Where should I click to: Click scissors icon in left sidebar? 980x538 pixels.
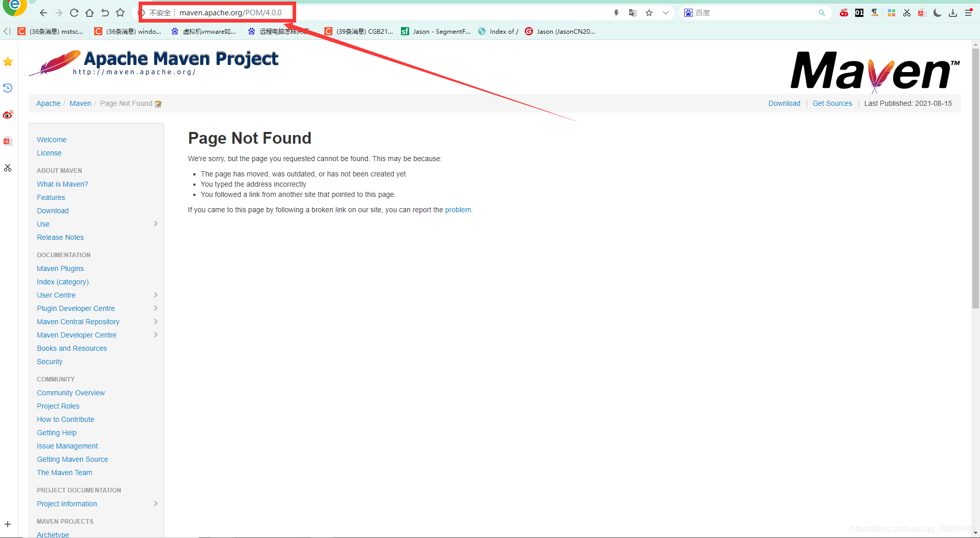click(x=8, y=168)
